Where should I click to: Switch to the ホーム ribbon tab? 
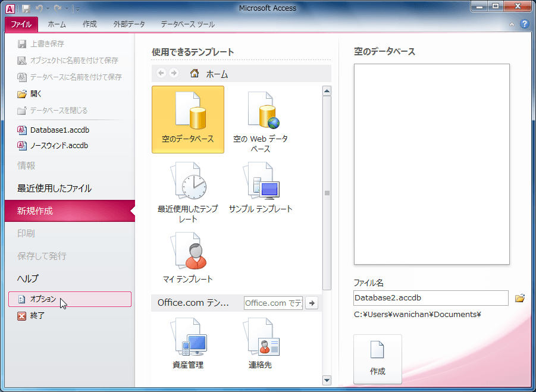[57, 24]
